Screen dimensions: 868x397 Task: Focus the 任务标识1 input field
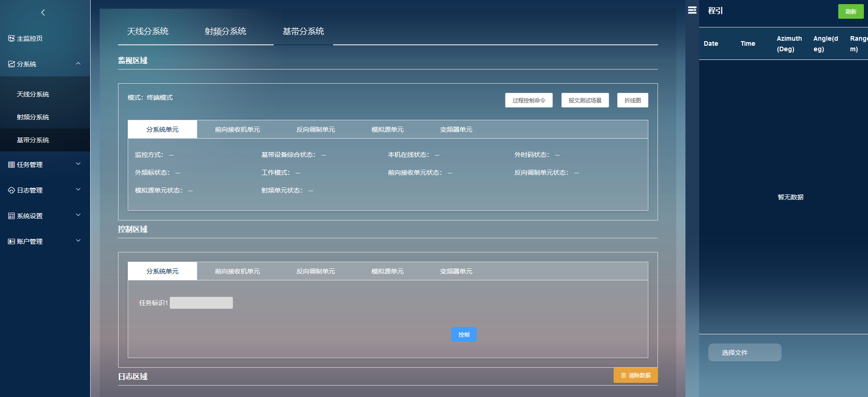(201, 303)
